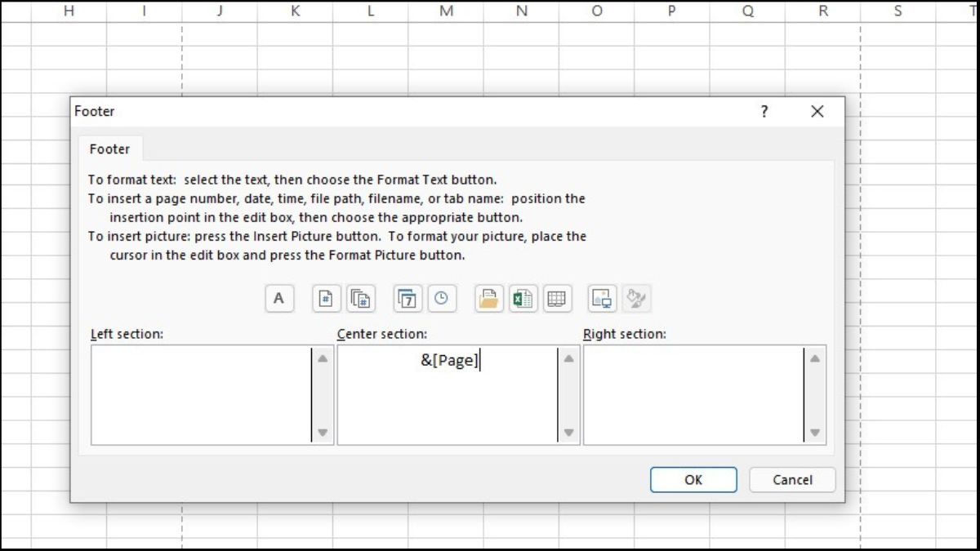Click after &[Page] in Center section
The image size is (980, 551).
481,360
